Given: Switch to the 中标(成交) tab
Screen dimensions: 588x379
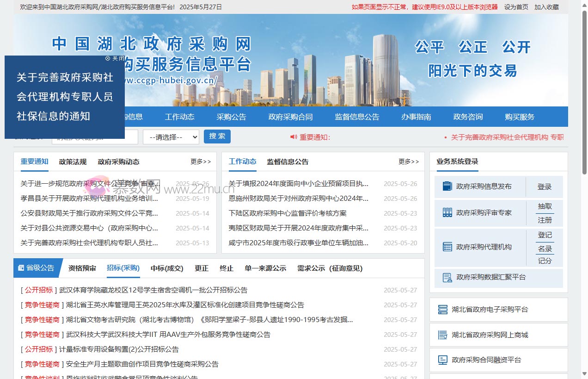Looking at the screenshot, I should tap(166, 268).
